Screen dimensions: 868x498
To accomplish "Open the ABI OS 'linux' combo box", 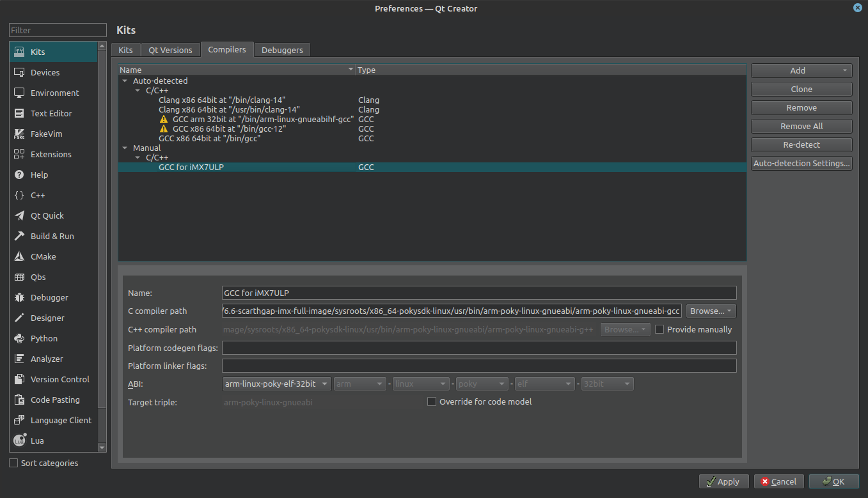I will coord(421,384).
